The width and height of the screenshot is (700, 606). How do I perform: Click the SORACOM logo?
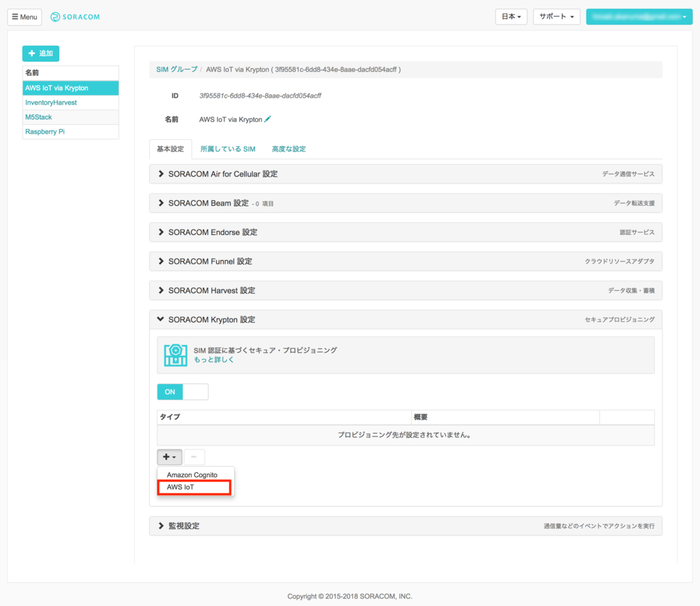(75, 17)
